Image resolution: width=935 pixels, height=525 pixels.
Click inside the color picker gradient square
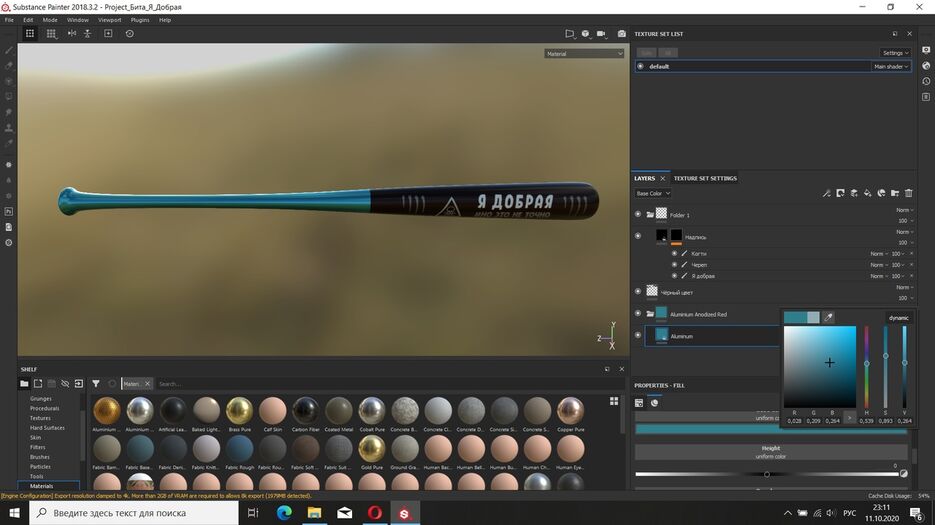tap(820, 367)
